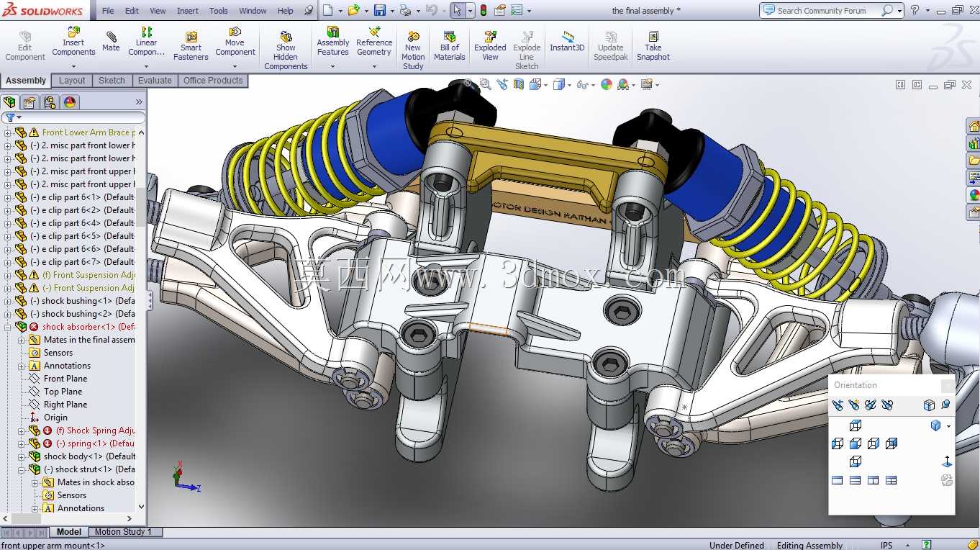Select Two View horizontal viewport layout
Image resolution: width=980 pixels, height=550 pixels.
click(856, 480)
